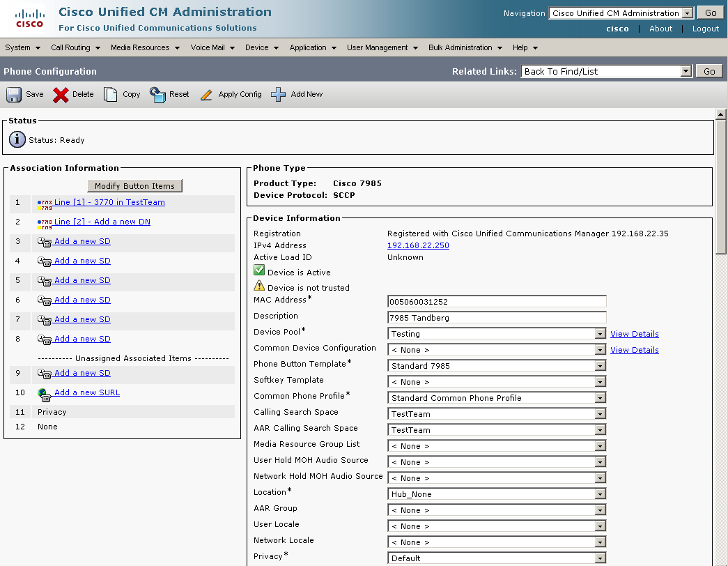Click the speed dial icon in row 6
This screenshot has height=566, width=728.
(45, 300)
